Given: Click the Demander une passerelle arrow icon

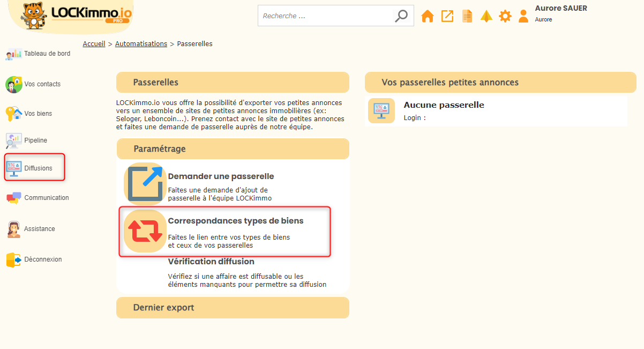Looking at the screenshot, I should coord(145,184).
